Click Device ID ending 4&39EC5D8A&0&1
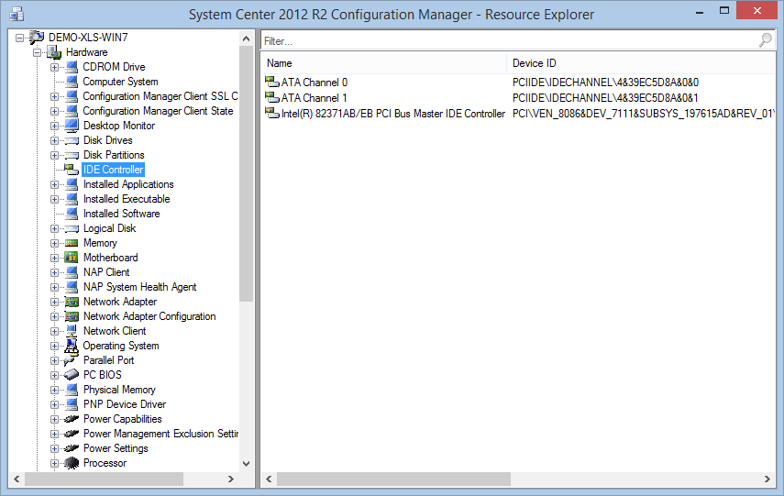 coord(606,98)
